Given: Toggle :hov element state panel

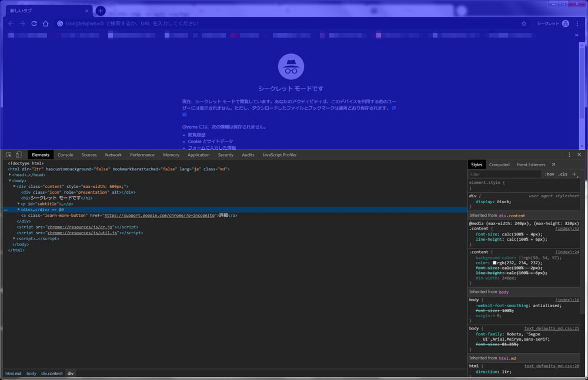Looking at the screenshot, I should tap(549, 174).
